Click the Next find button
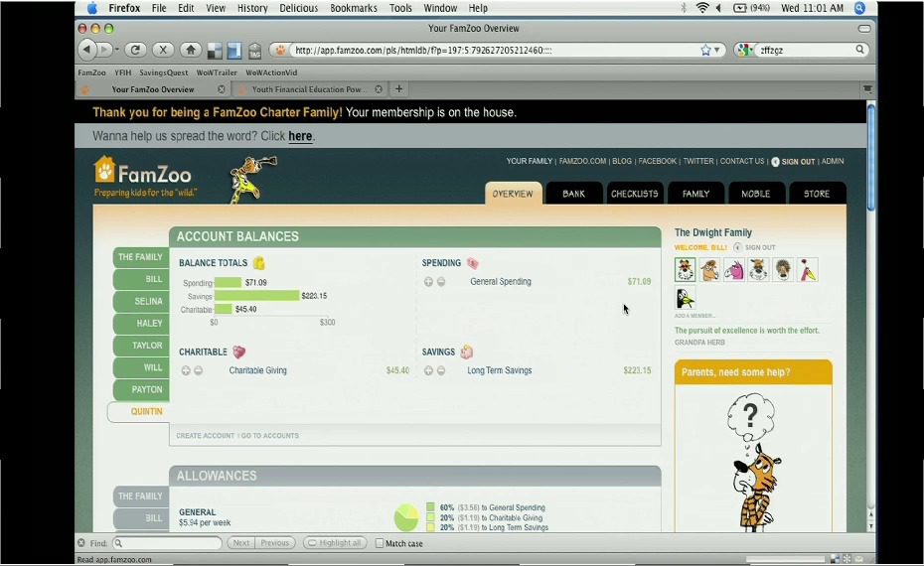The image size is (924, 566). click(241, 543)
